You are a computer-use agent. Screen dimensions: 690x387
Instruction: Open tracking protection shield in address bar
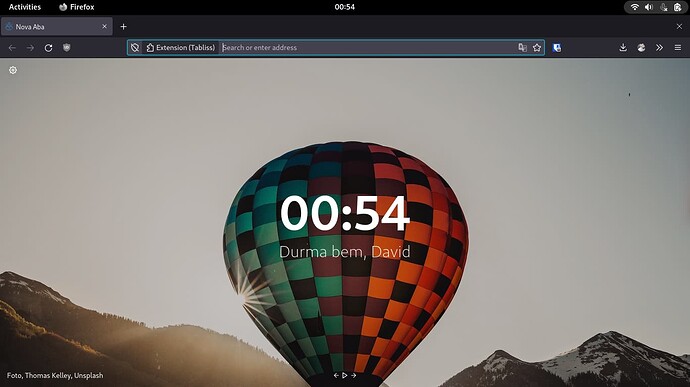point(135,48)
